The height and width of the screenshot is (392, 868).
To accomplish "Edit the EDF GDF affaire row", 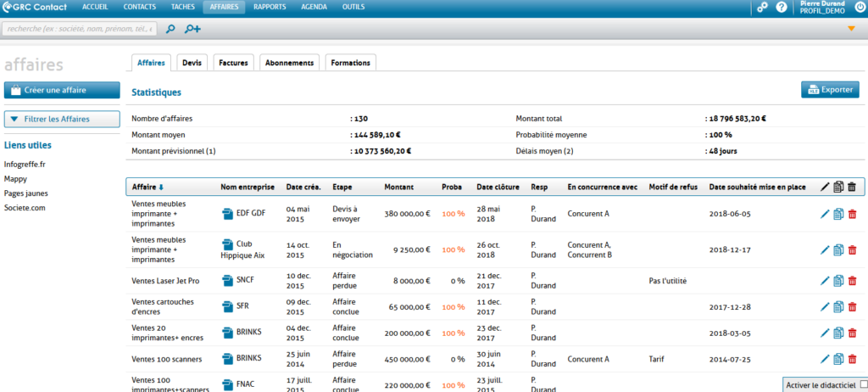I will [825, 212].
